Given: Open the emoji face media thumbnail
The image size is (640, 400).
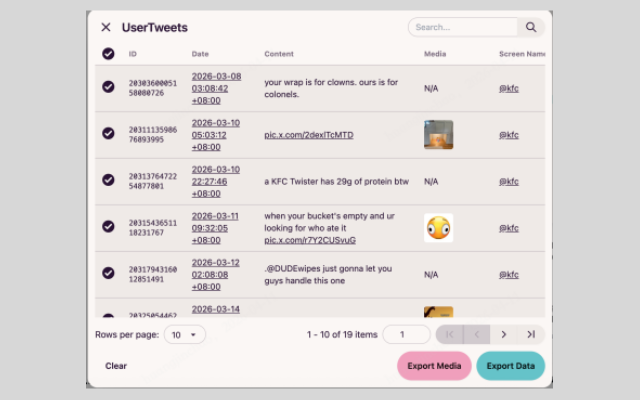Looking at the screenshot, I should [438, 228].
